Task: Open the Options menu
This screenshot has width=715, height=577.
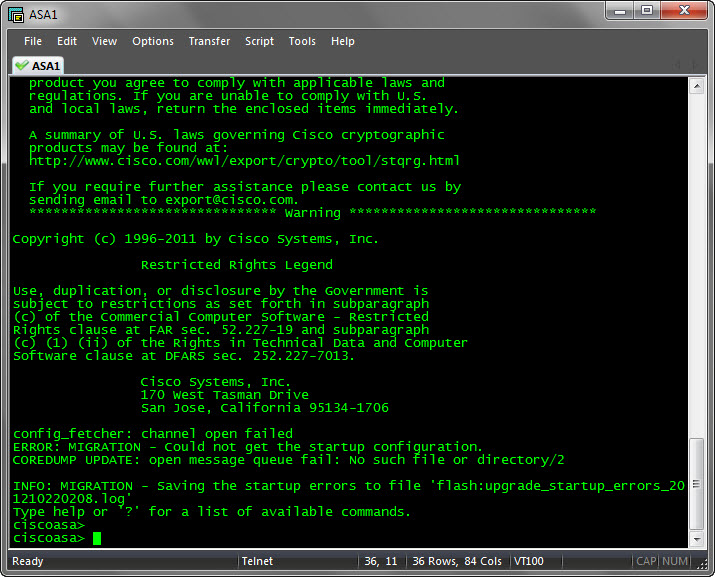Action: click(x=153, y=41)
